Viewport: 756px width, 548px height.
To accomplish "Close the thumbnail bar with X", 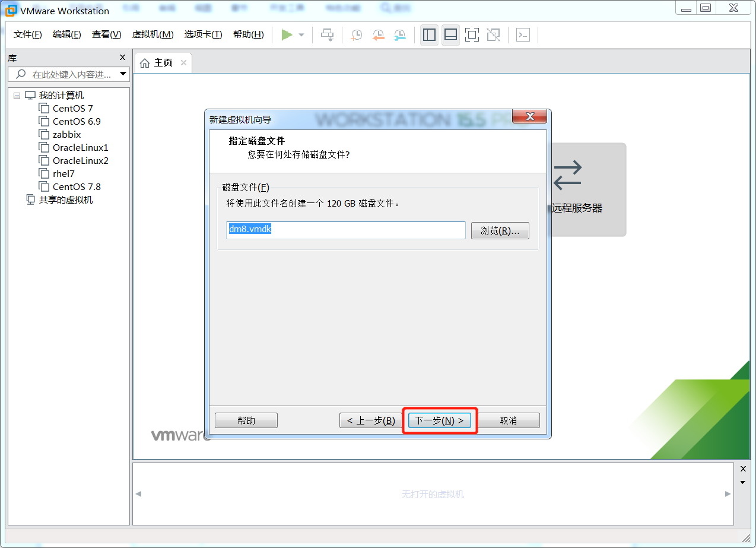I will [743, 469].
